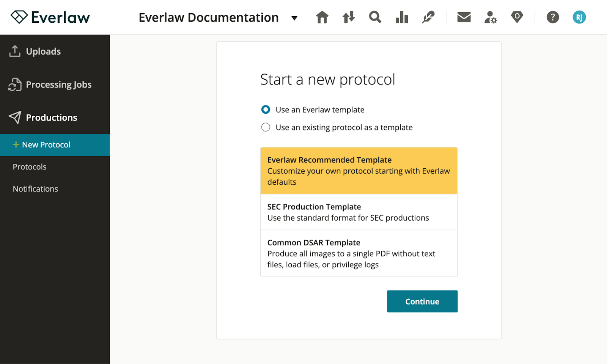Open the user admin settings icon
Viewport: 607px width, 364px height.
[x=491, y=17]
